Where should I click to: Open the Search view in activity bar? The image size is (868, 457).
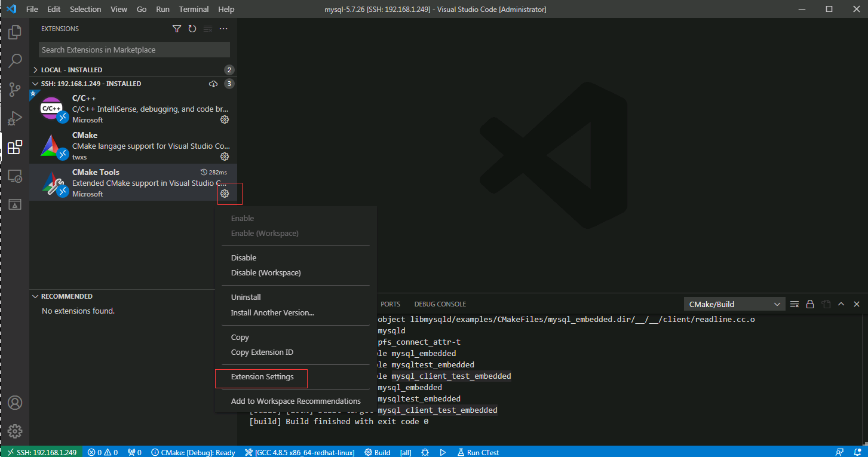coord(15,61)
